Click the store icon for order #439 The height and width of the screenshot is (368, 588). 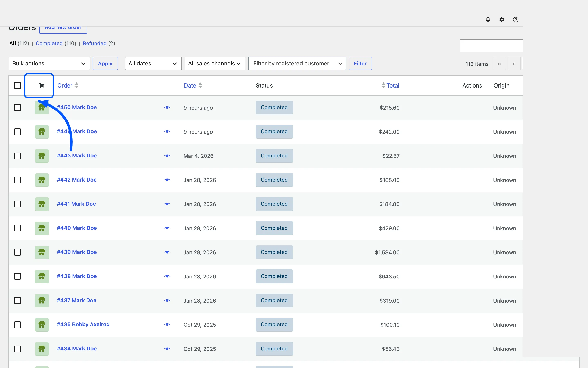pos(42,252)
